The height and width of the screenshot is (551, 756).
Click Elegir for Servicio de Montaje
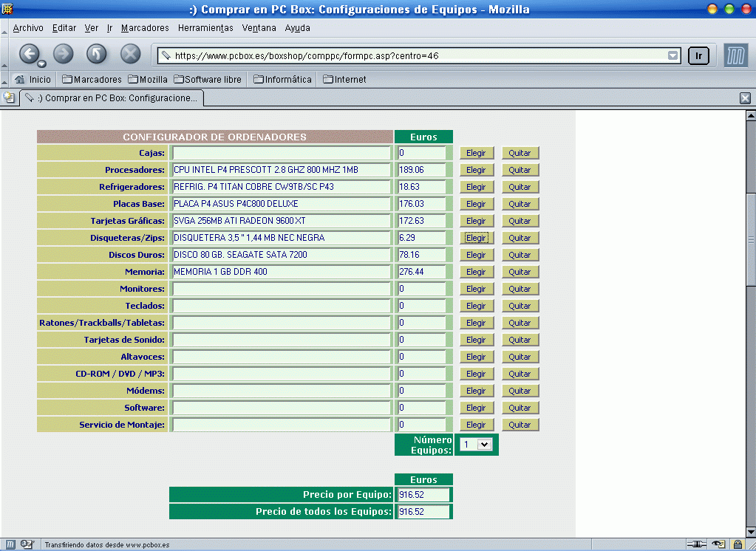click(476, 425)
